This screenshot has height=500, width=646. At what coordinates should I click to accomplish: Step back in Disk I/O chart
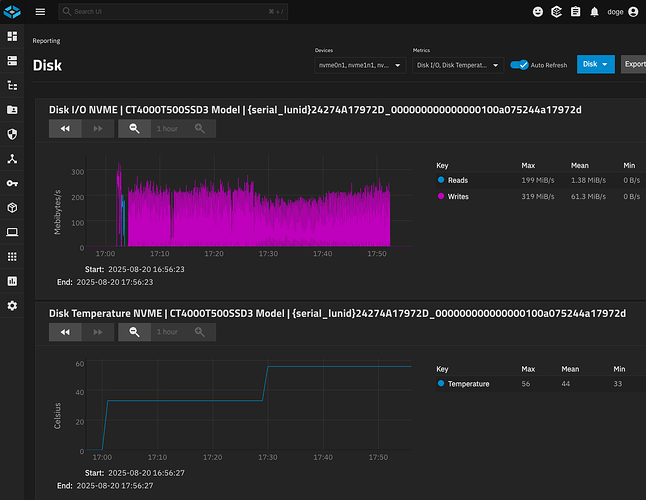click(65, 129)
